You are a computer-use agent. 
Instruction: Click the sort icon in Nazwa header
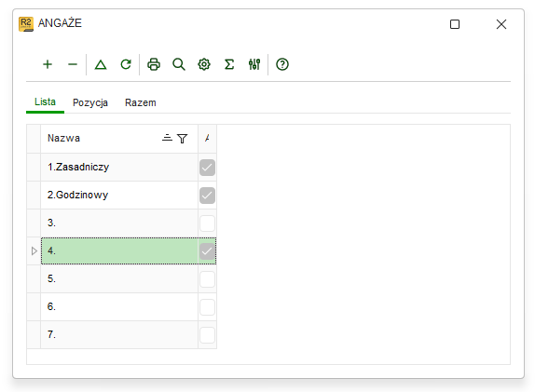click(167, 138)
